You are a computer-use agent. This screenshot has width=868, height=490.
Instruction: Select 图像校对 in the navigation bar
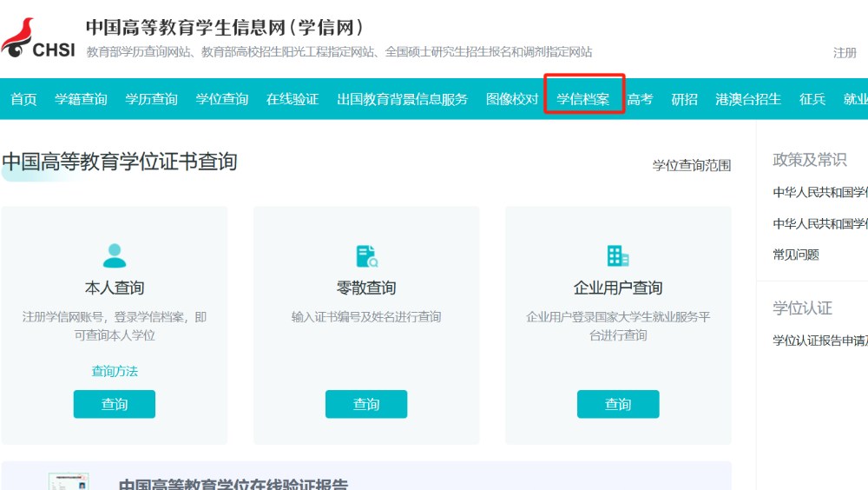tap(512, 99)
